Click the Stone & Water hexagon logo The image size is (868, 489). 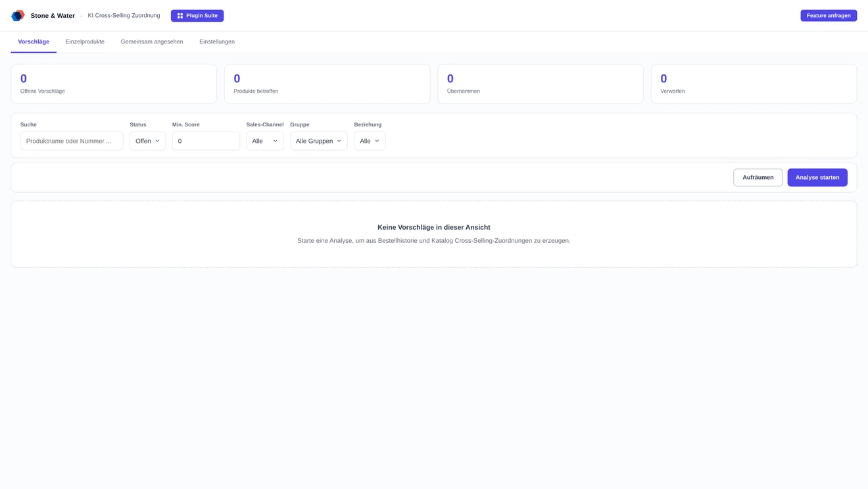(18, 15)
